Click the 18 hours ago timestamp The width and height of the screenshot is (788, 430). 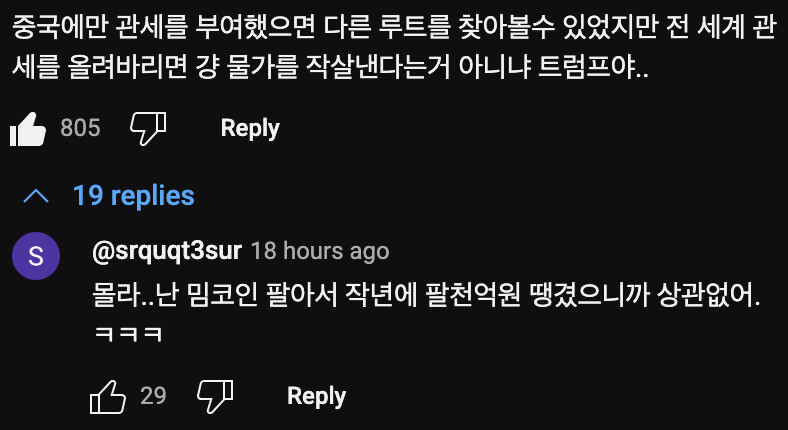pos(319,250)
